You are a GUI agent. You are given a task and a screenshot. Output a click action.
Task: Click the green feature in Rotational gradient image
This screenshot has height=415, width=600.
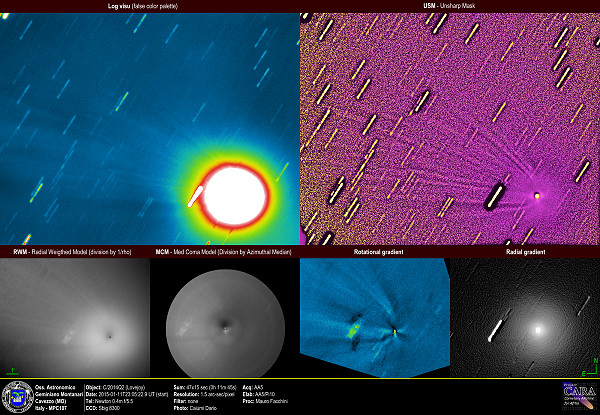(354, 327)
